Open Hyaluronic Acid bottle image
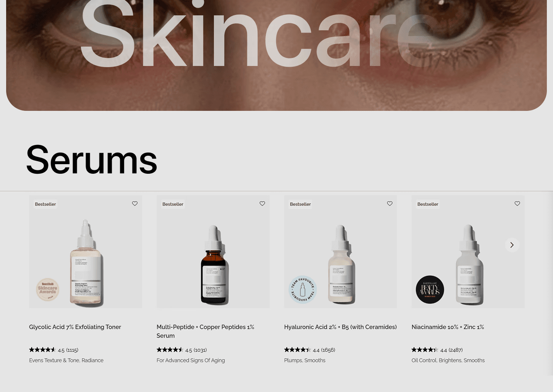This screenshot has height=392, width=553. pos(341,252)
